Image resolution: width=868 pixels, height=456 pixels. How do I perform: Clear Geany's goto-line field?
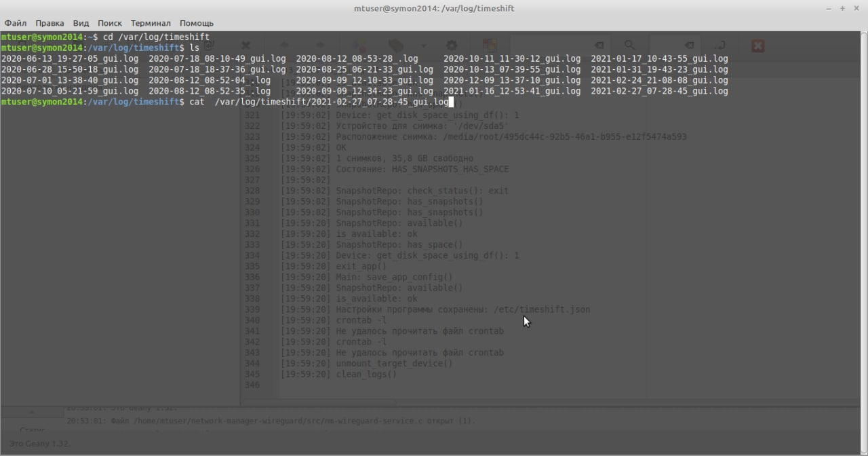coord(688,45)
